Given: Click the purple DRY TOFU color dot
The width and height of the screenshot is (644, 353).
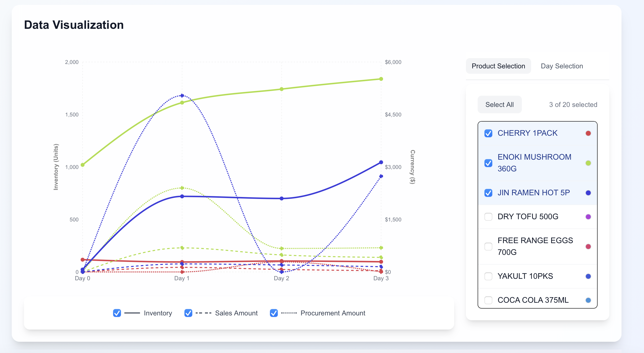Looking at the screenshot, I should pos(588,217).
